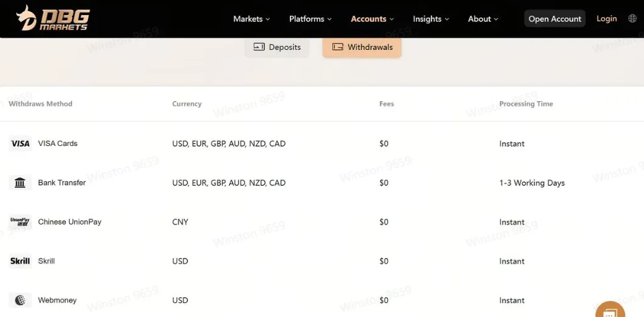
Task: Switch to the Deposits tab
Action: pos(277,47)
